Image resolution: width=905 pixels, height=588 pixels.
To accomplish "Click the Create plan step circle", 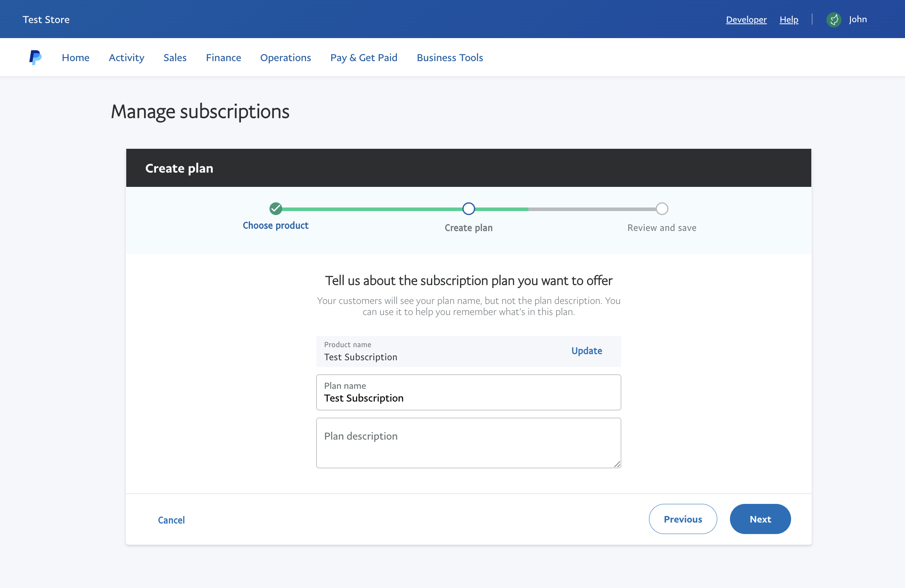I will coord(468,208).
